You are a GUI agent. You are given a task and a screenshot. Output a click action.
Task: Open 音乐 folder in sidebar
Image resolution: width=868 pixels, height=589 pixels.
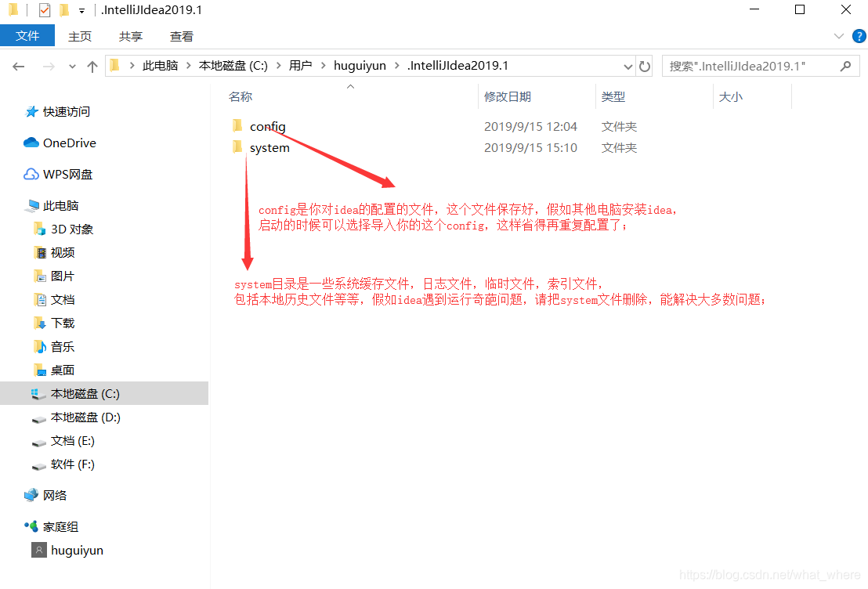63,347
